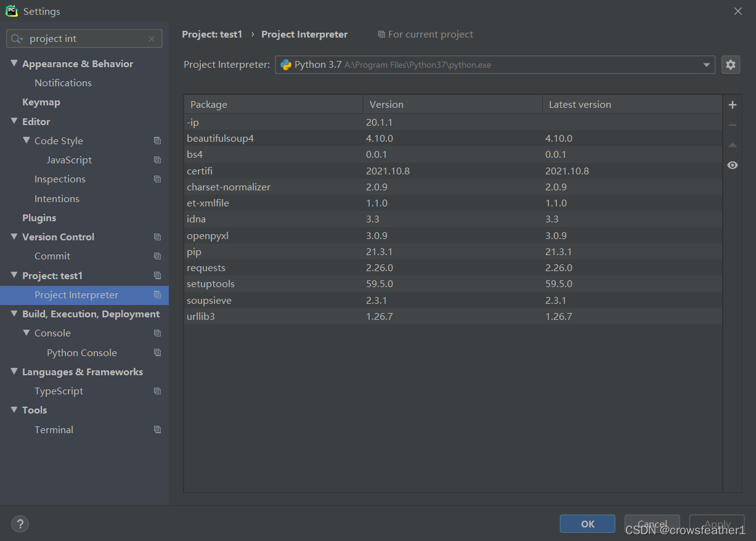This screenshot has width=756, height=541.
Task: Click project-level icon beside Python Console
Action: tap(157, 353)
